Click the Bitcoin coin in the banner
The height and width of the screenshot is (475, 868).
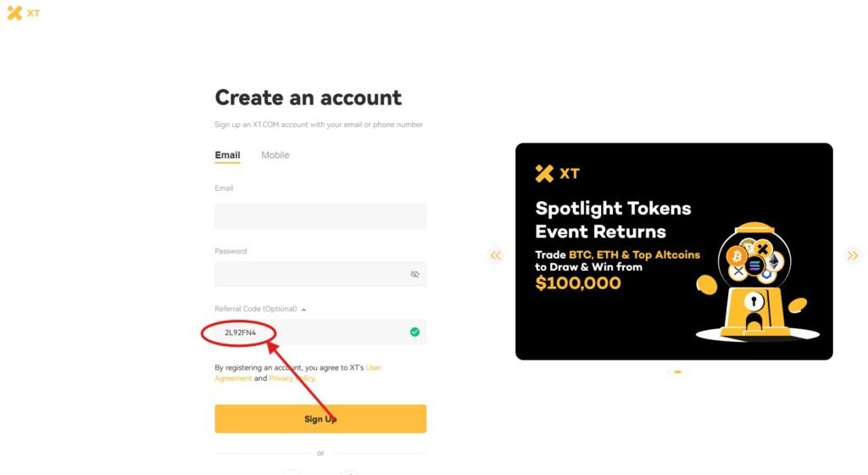coord(737,254)
